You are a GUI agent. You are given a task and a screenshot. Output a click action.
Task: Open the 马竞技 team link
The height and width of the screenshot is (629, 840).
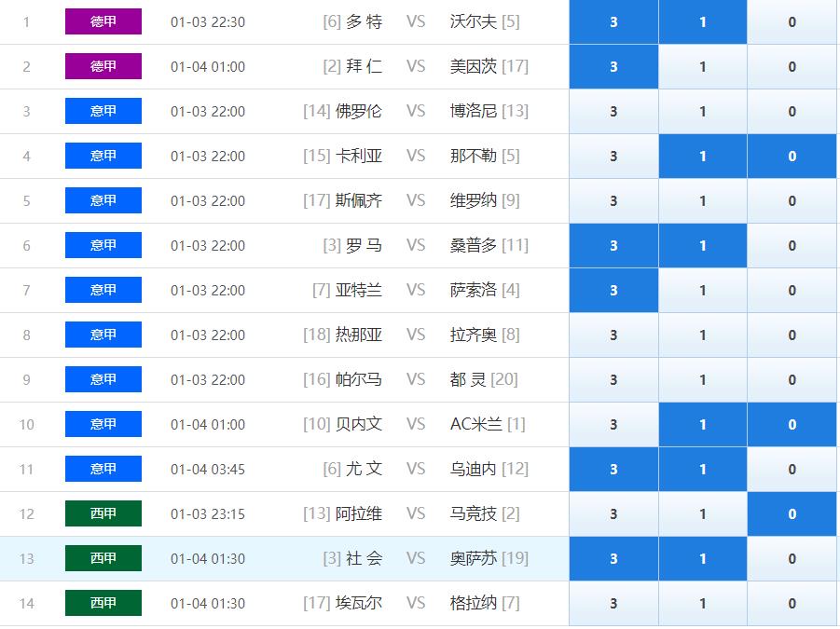[x=473, y=513]
